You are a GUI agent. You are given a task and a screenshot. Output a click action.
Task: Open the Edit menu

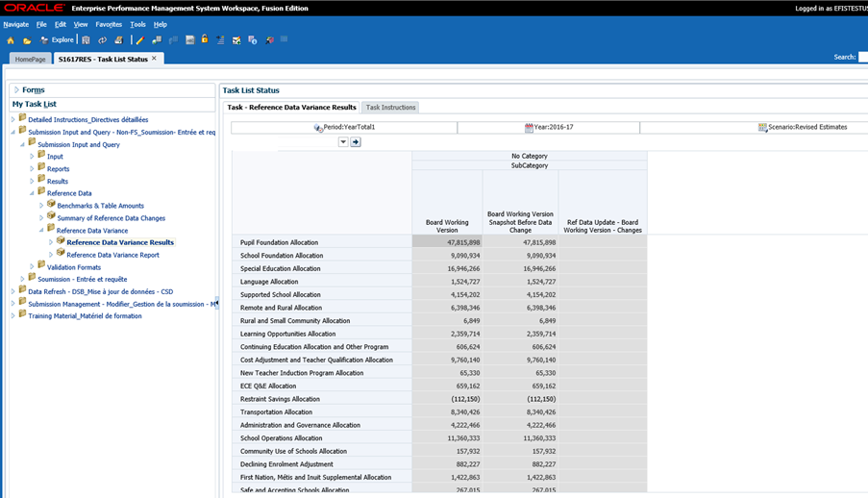coord(61,24)
